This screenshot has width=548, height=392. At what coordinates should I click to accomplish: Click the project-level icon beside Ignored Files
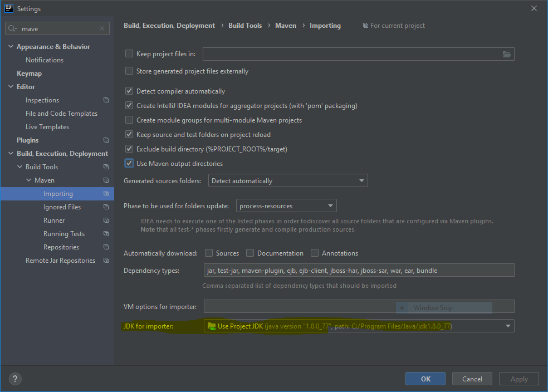106,207
